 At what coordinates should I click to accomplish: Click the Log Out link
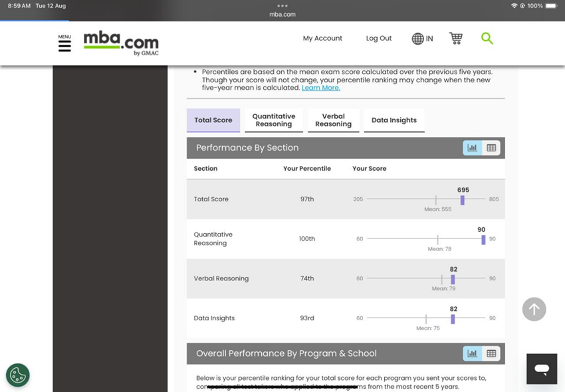click(379, 39)
